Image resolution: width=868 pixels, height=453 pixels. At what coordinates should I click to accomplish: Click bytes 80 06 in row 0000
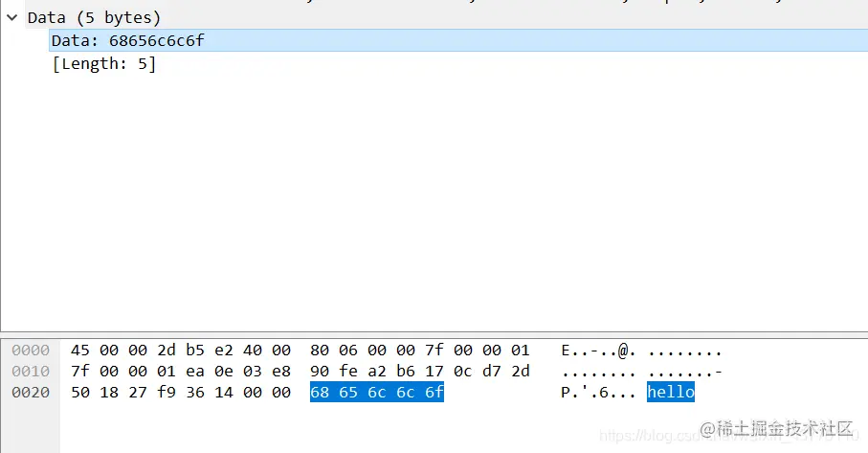[334, 351]
